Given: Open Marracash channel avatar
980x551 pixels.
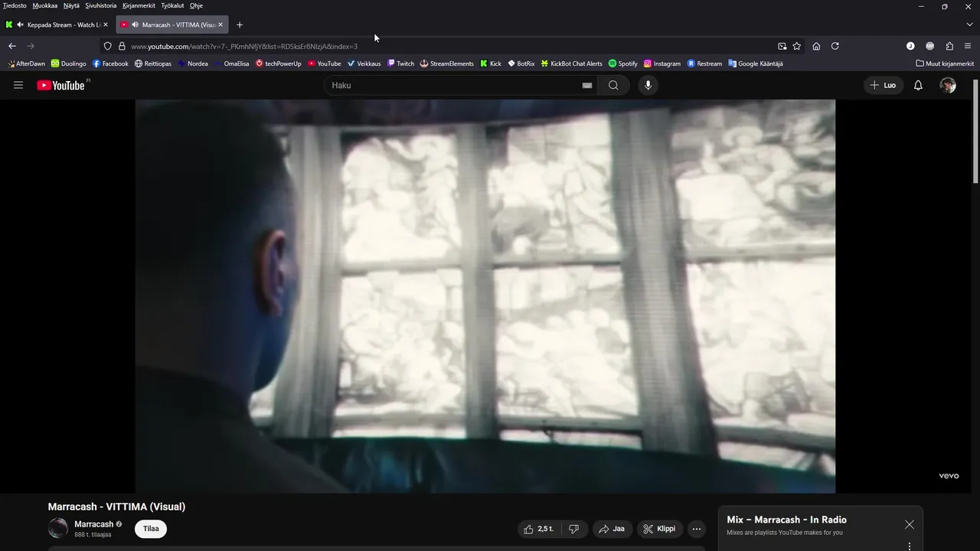Looking at the screenshot, I should point(58,528).
